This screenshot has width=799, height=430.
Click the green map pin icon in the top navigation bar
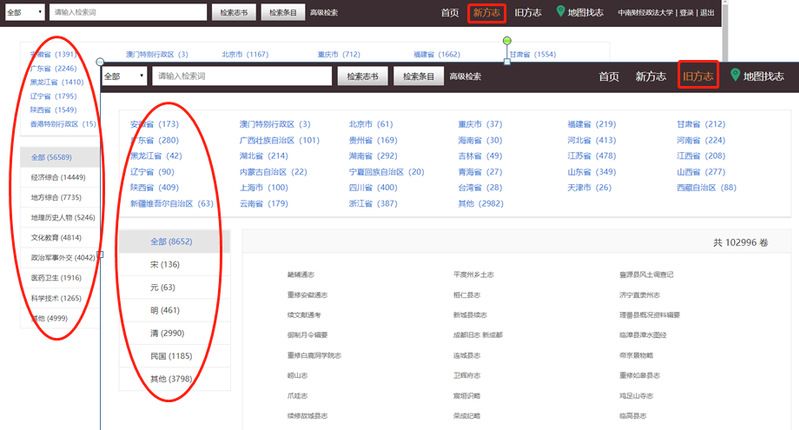(561, 13)
